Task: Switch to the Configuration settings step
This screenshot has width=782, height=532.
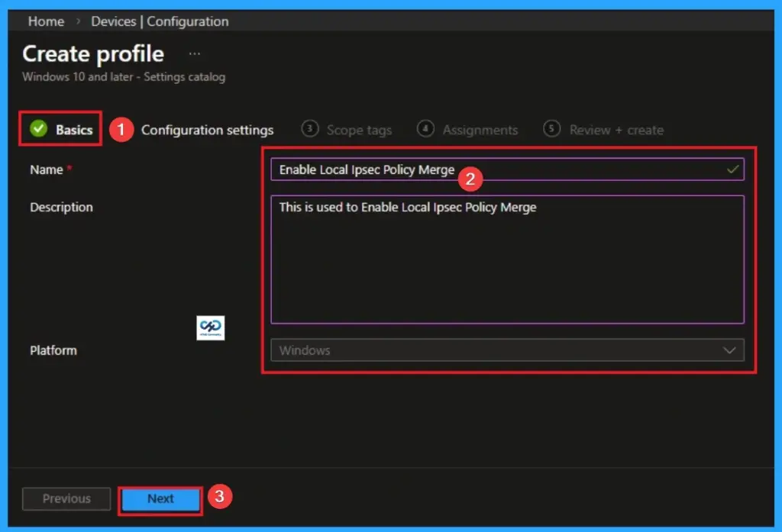Action: point(207,129)
